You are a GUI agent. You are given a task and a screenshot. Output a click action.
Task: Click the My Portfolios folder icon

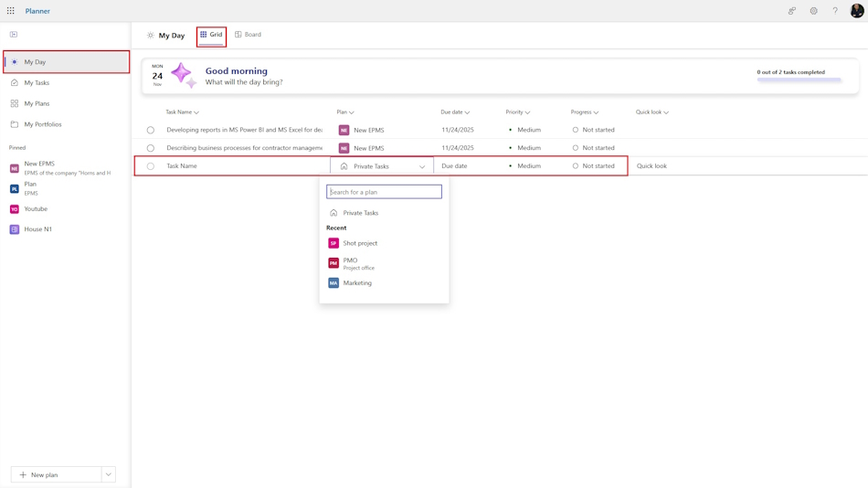[x=15, y=124]
